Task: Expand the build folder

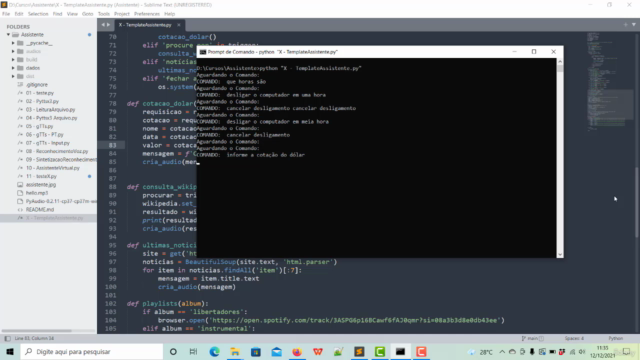Action: coord(13,60)
